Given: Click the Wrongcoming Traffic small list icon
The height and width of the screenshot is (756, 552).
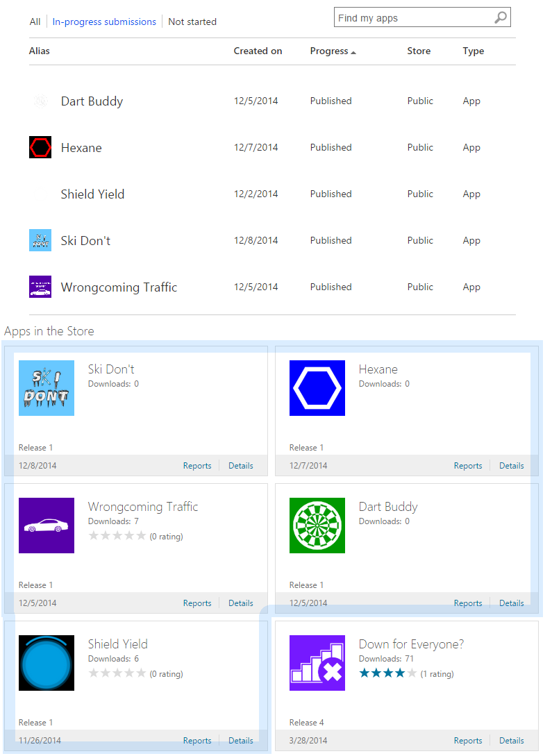Looking at the screenshot, I should coord(40,287).
